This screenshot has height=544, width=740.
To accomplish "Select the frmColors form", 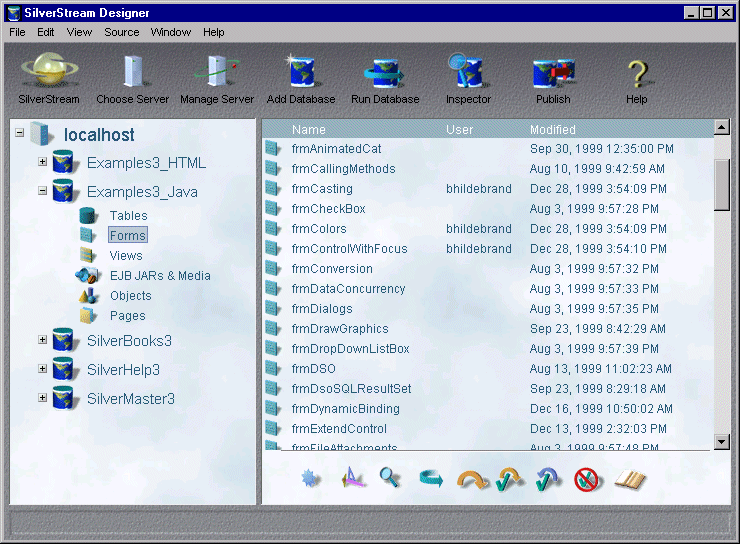I will pyautogui.click(x=319, y=229).
